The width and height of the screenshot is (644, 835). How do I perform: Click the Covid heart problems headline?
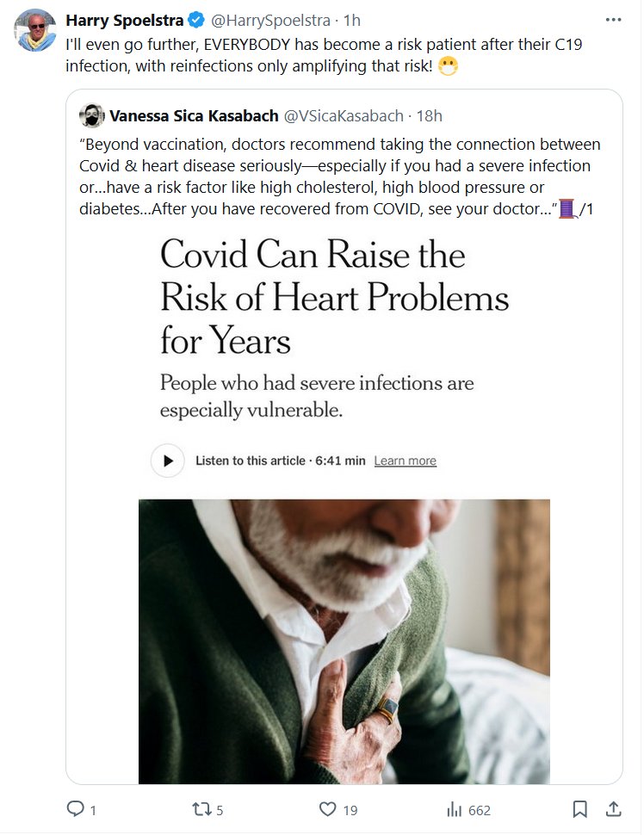point(334,297)
